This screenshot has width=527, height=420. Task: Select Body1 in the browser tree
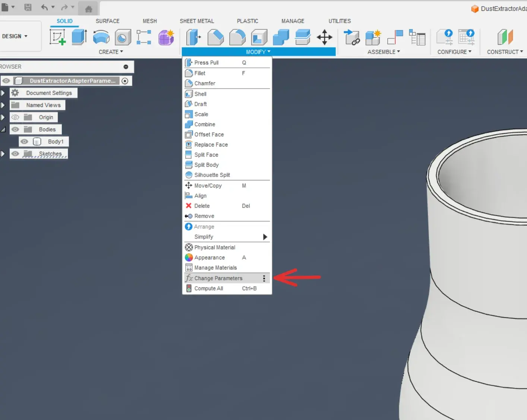click(x=56, y=142)
